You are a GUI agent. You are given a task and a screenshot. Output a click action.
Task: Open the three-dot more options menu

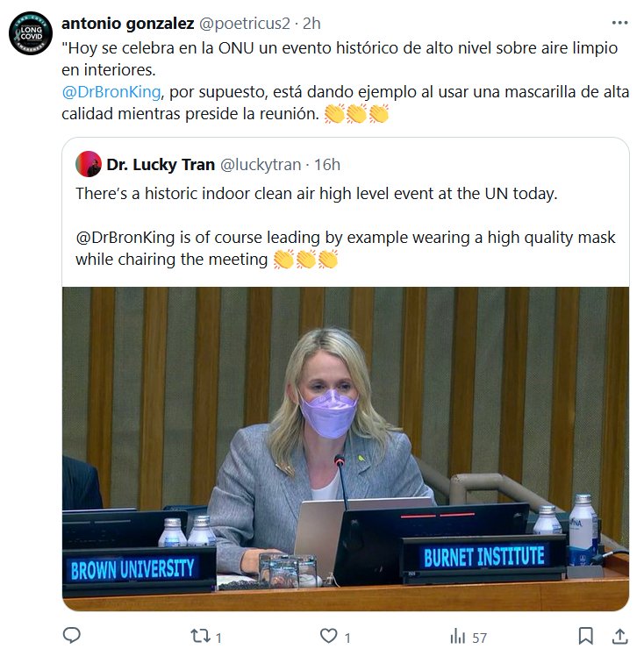619,23
